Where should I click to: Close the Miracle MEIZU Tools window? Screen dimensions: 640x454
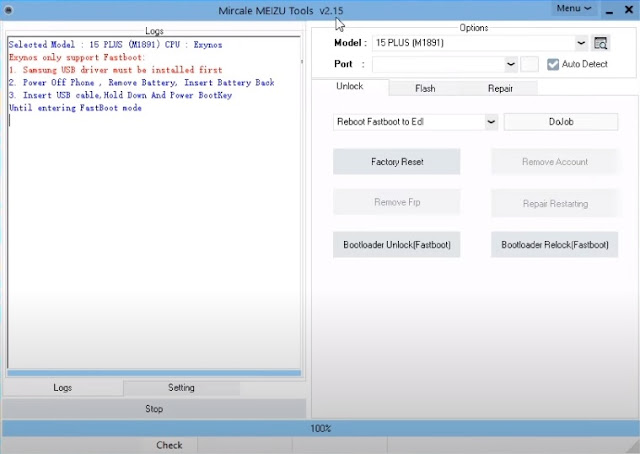629,10
